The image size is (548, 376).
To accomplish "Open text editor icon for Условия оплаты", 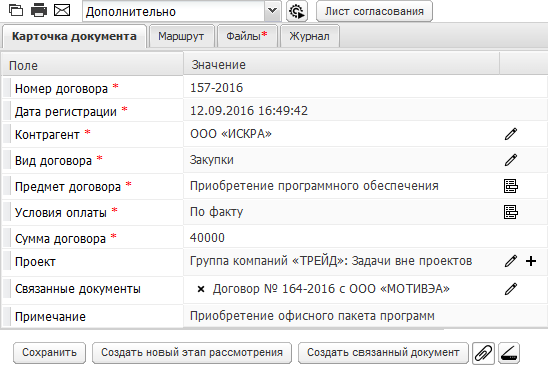I will pyautogui.click(x=511, y=212).
